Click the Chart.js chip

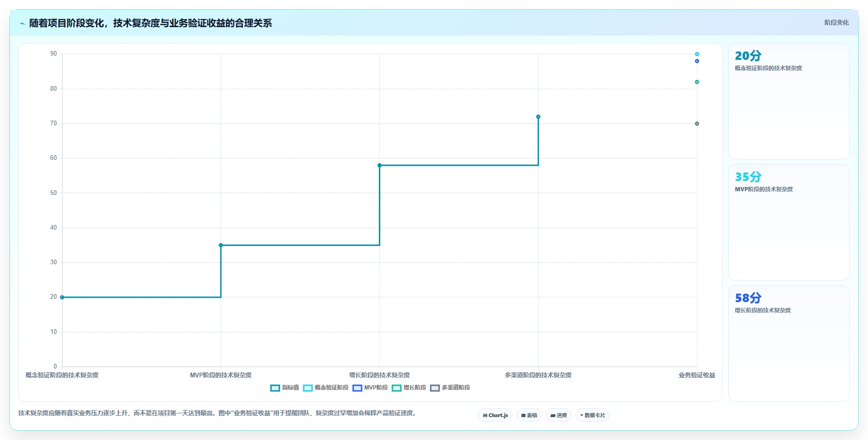(x=495, y=415)
